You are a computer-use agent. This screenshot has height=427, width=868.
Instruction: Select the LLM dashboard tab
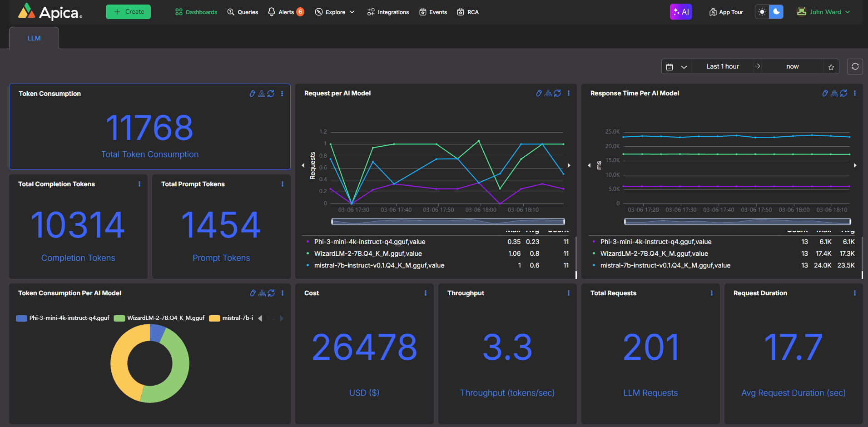[x=34, y=38]
